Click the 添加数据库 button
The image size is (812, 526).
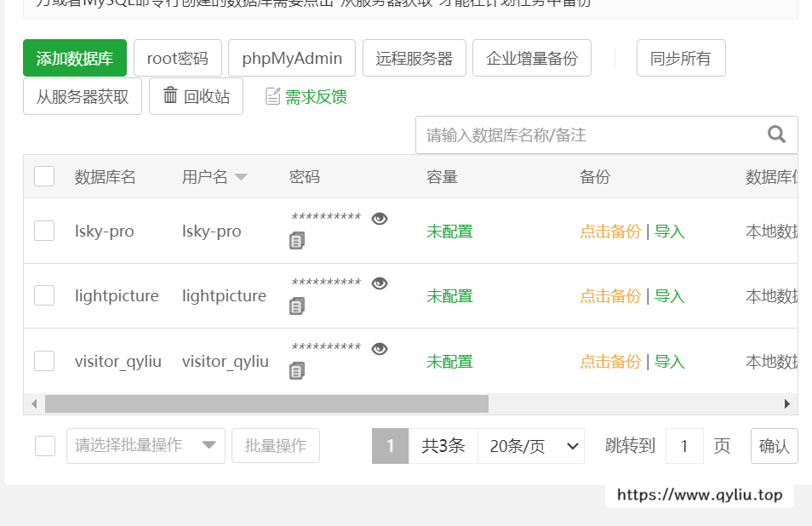click(75, 58)
